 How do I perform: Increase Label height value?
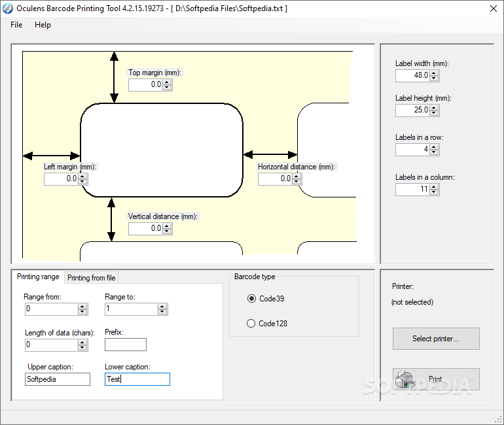[434, 108]
